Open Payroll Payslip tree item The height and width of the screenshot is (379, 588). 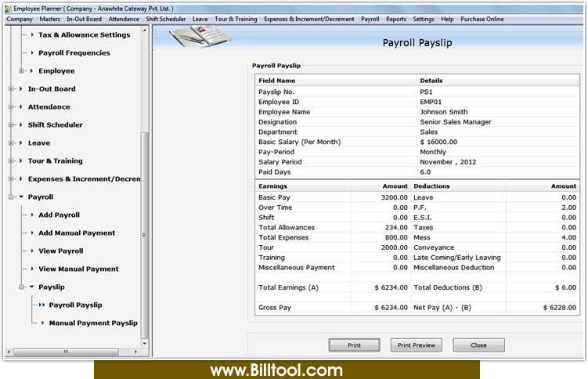point(75,305)
